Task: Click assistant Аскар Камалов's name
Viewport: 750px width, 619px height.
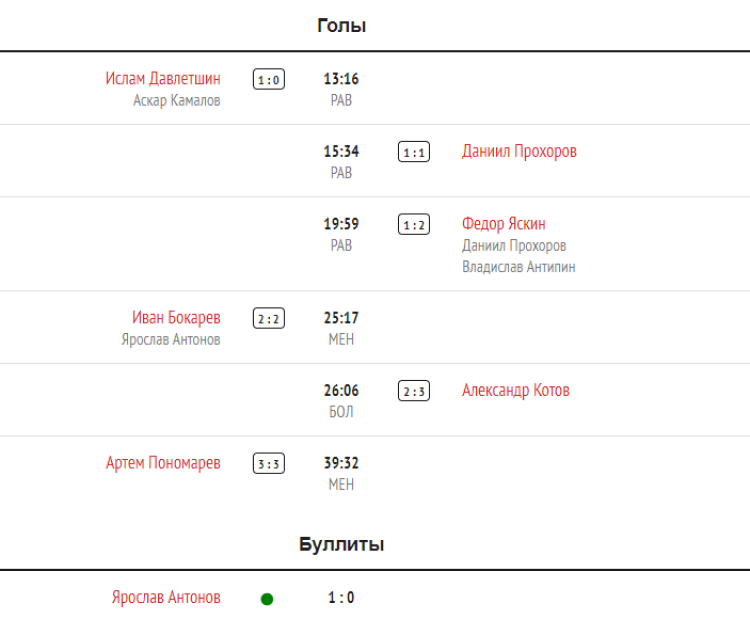Action: (177, 101)
